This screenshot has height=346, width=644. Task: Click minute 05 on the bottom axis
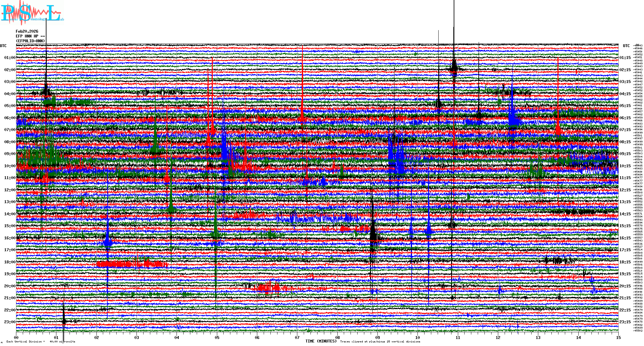(x=217, y=337)
